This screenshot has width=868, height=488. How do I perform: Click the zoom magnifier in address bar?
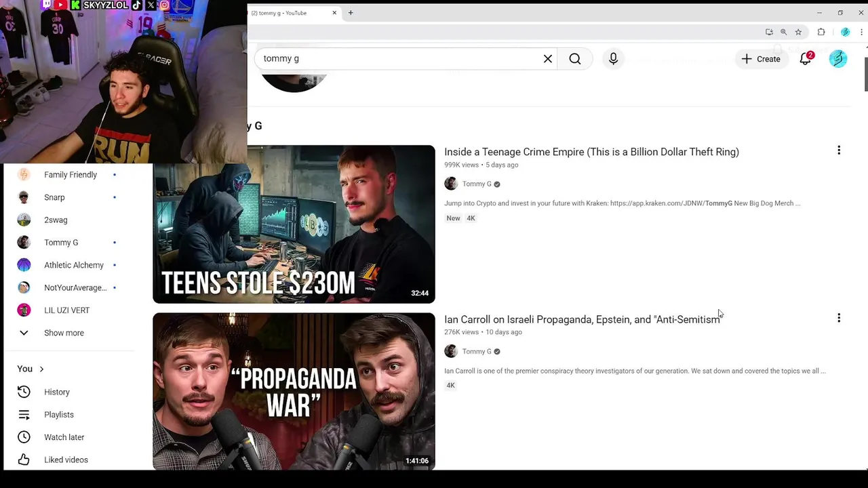click(784, 32)
